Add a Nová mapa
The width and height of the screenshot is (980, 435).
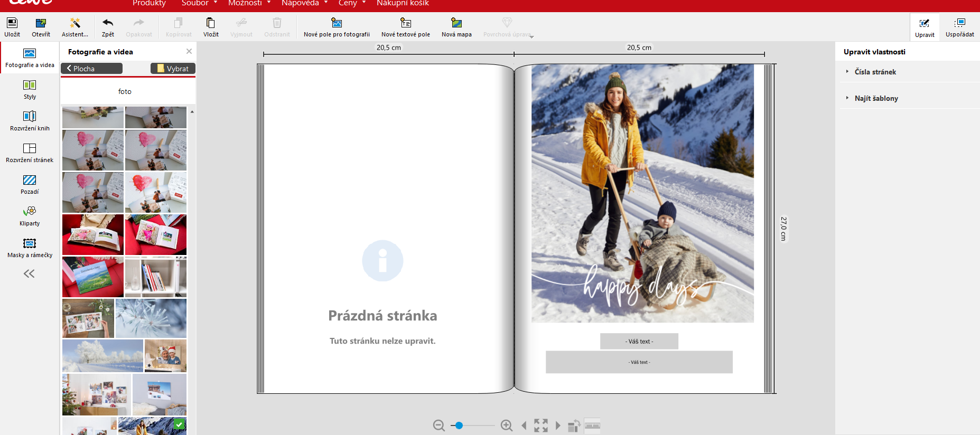point(456,27)
